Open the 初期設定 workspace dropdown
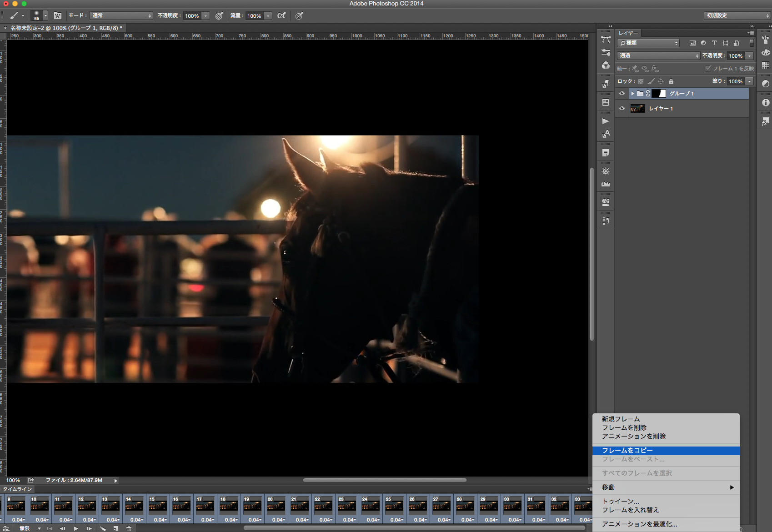Viewport: 772px width, 532px height. [737, 15]
